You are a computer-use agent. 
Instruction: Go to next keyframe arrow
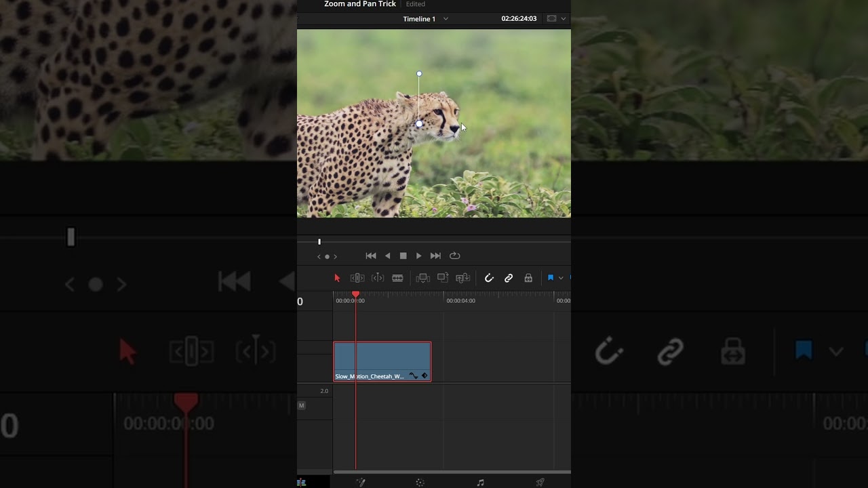(335, 257)
